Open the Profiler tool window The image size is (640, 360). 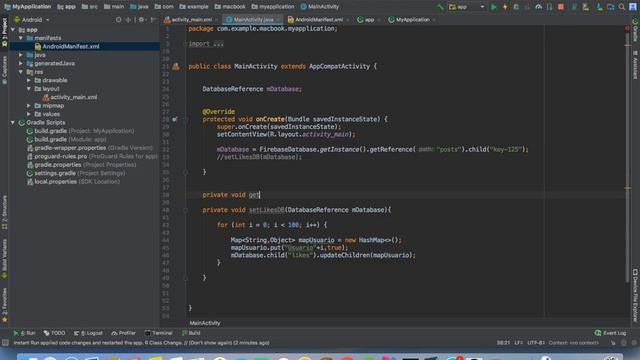pyautogui.click(x=123, y=333)
